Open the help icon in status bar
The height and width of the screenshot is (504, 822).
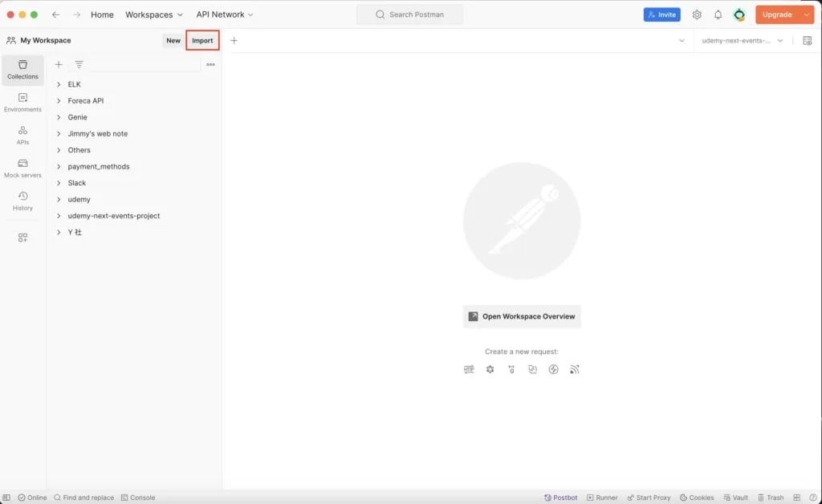(x=813, y=498)
